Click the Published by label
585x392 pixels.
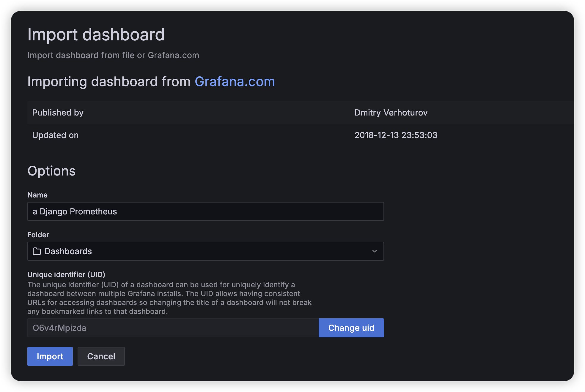(58, 113)
